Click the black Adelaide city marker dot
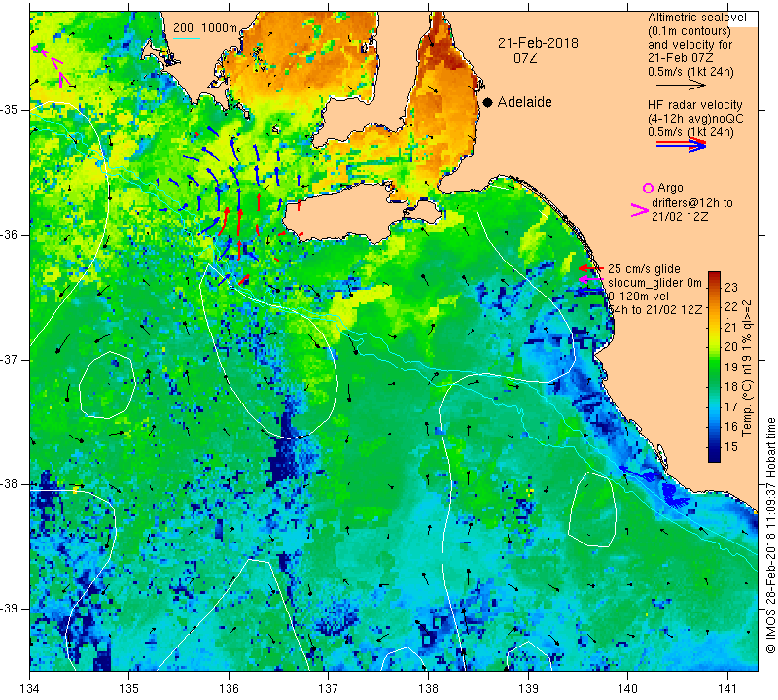The image size is (778, 700). pyautogui.click(x=488, y=102)
